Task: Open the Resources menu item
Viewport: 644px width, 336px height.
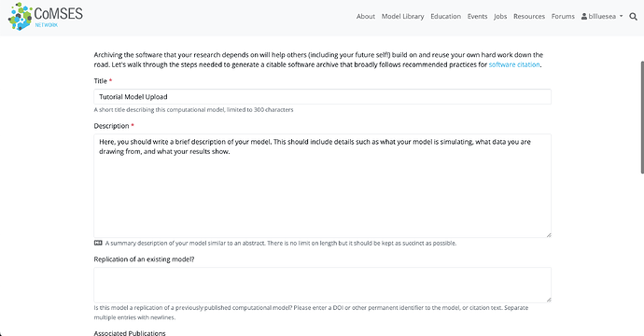Action: coord(529,17)
